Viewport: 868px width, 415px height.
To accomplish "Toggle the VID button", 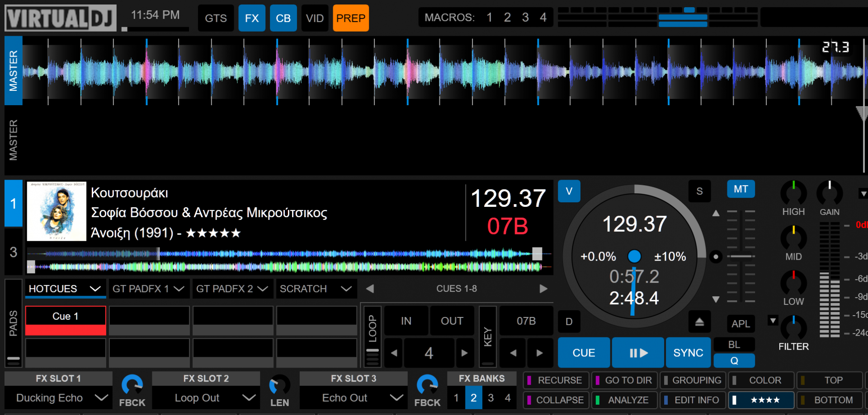I will click(315, 18).
